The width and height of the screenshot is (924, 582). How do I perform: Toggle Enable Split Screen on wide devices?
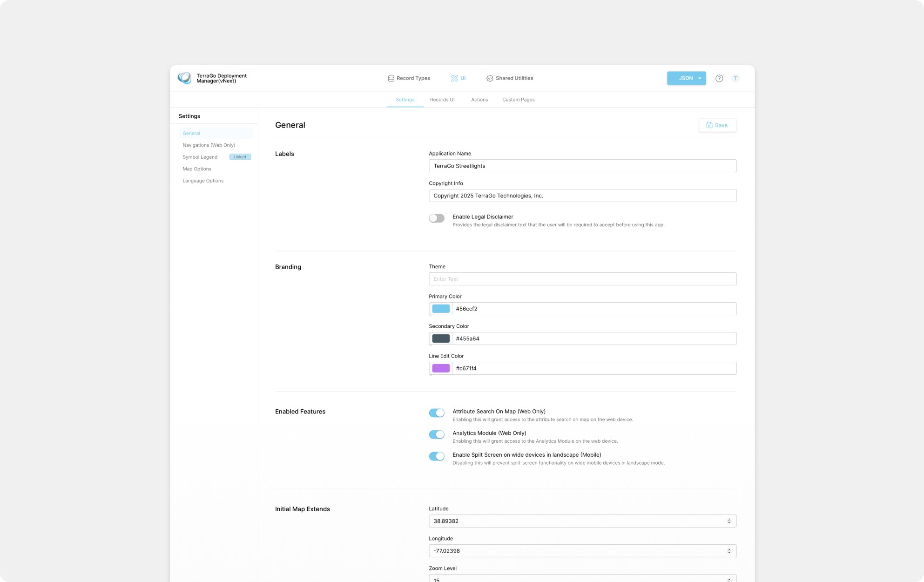point(437,456)
